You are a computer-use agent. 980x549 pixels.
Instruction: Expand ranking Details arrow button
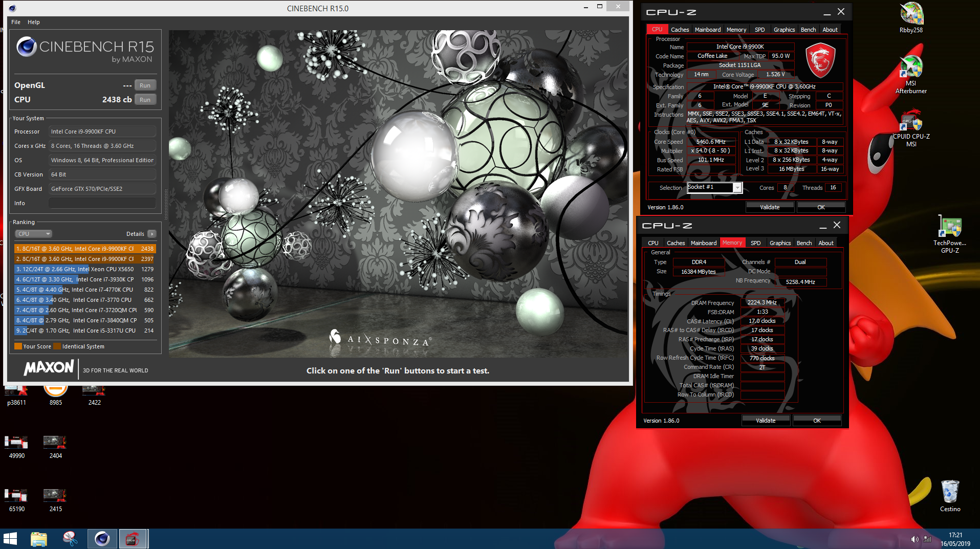(151, 234)
